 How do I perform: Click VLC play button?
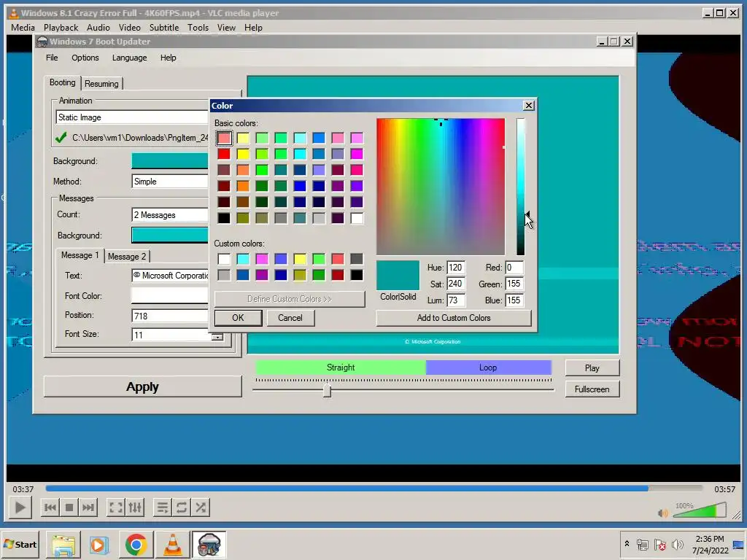point(20,507)
